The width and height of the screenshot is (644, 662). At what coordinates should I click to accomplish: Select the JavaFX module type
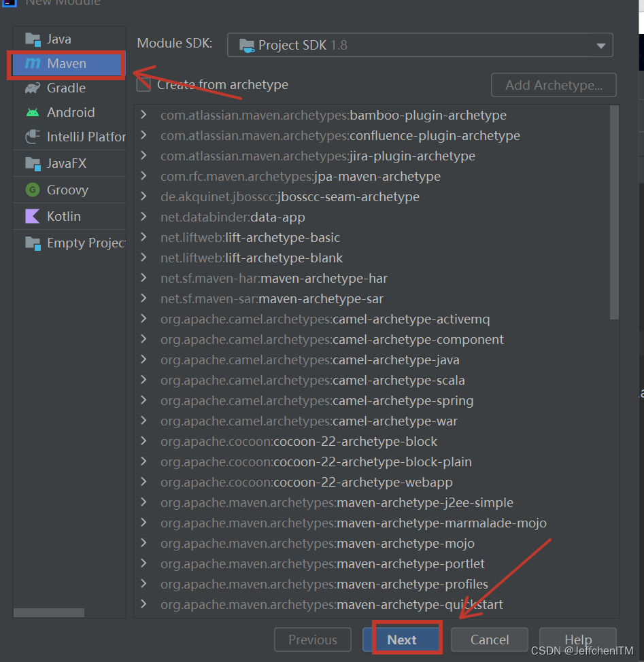pos(69,163)
